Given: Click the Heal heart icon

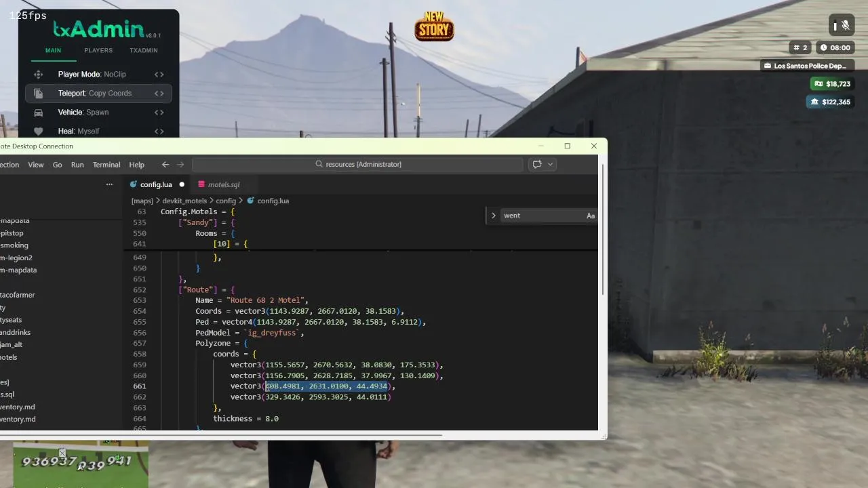Looking at the screenshot, I should [x=39, y=131].
